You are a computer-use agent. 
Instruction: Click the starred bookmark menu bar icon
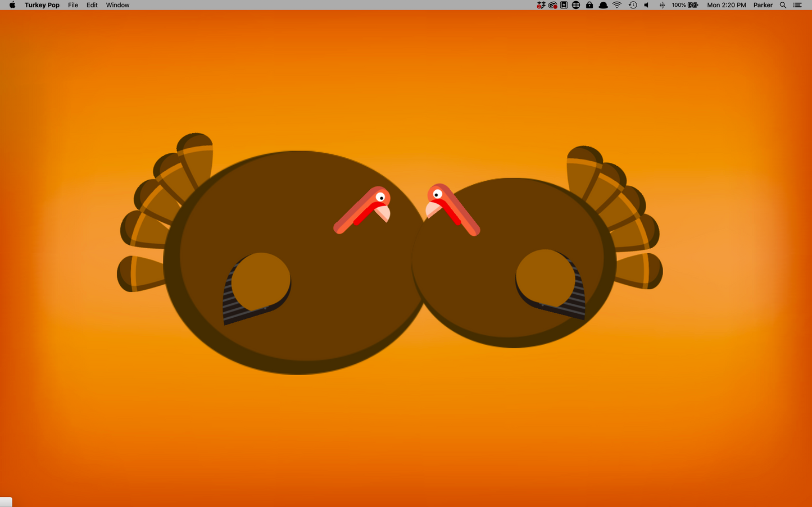[564, 5]
